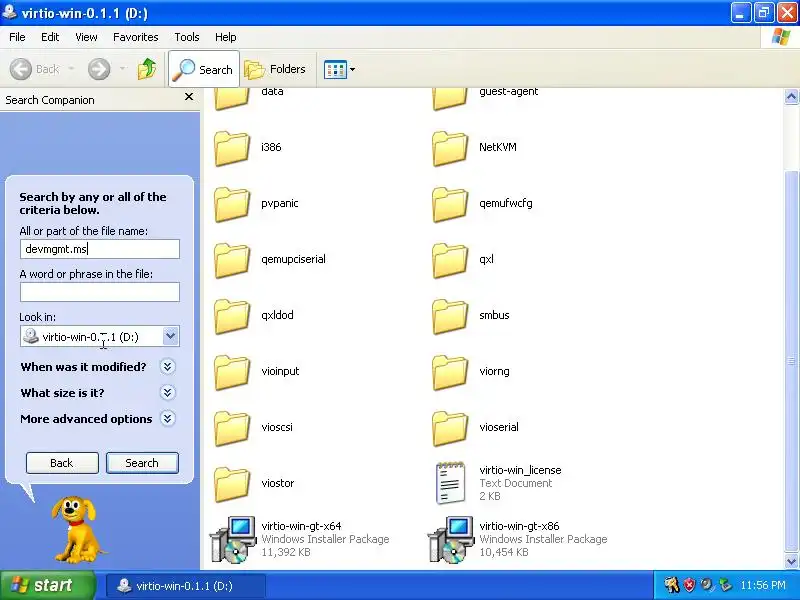Click the vertical scrollbar thumb
This screenshot has height=600, width=800.
[791, 361]
